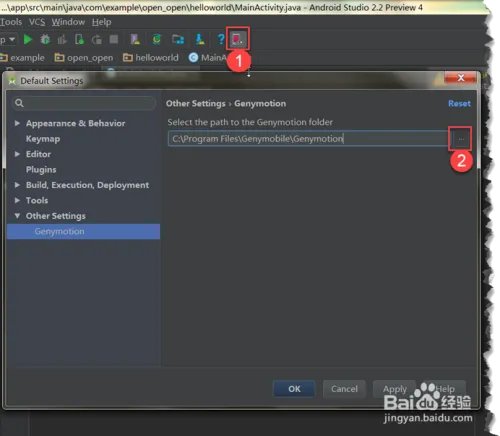500x436 pixels.
Task: Select Keymap in settings tree
Action: [43, 139]
